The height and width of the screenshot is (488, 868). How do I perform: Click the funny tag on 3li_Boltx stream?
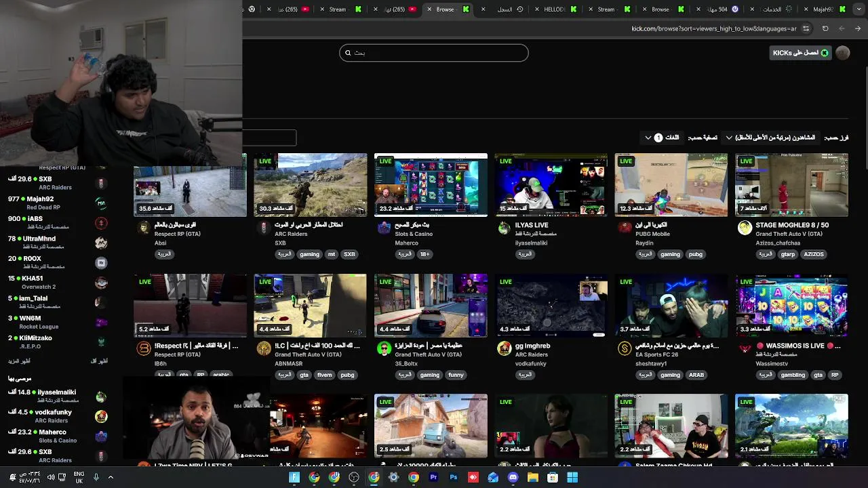tap(456, 375)
